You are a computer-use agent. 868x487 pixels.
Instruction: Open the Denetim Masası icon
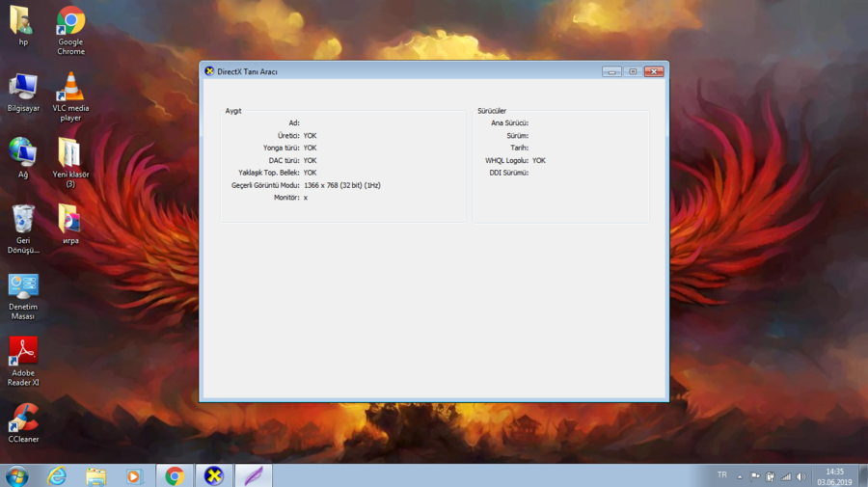[x=23, y=297]
